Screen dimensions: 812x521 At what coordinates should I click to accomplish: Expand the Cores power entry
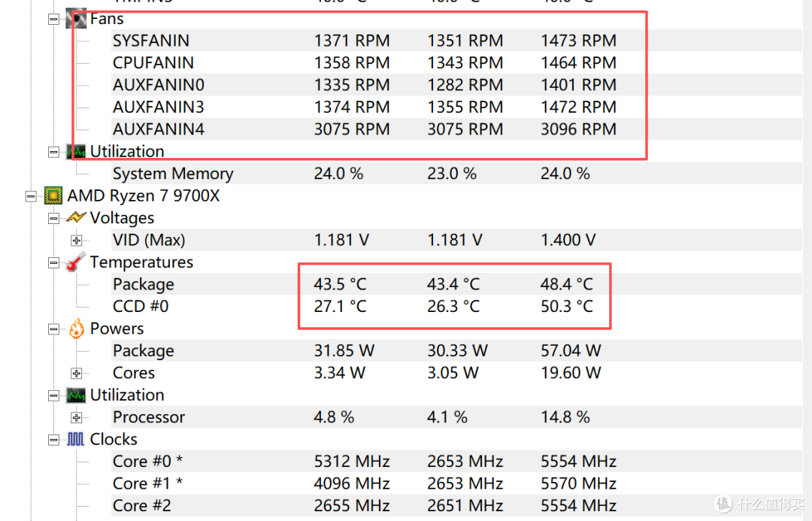(76, 374)
